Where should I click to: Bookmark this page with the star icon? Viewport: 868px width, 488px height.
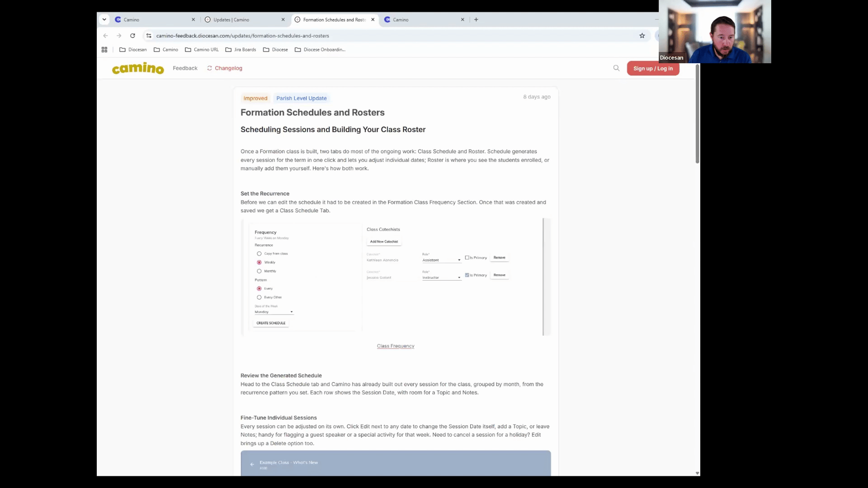(x=642, y=36)
